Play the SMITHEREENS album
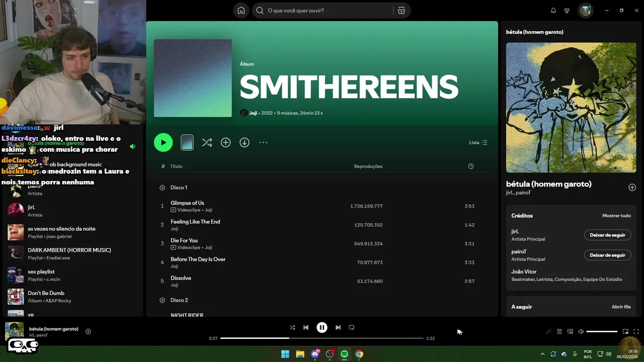This screenshot has height=362, width=644. pyautogui.click(x=163, y=142)
